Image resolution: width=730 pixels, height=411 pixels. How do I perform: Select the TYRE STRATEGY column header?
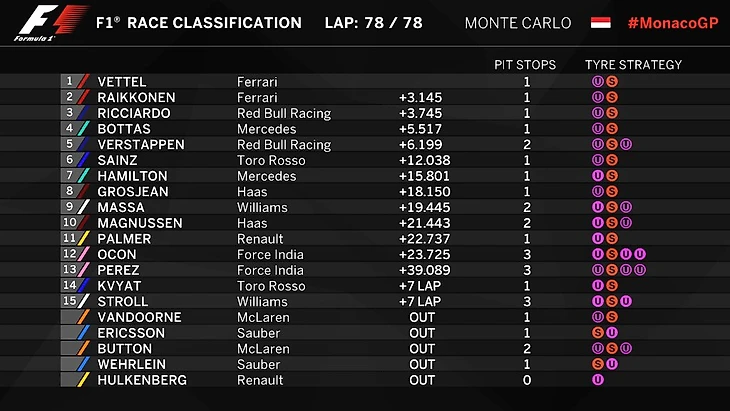[x=633, y=64]
